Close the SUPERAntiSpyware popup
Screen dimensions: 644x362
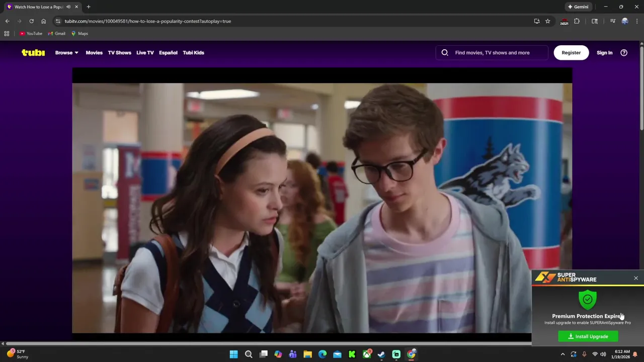point(636,278)
